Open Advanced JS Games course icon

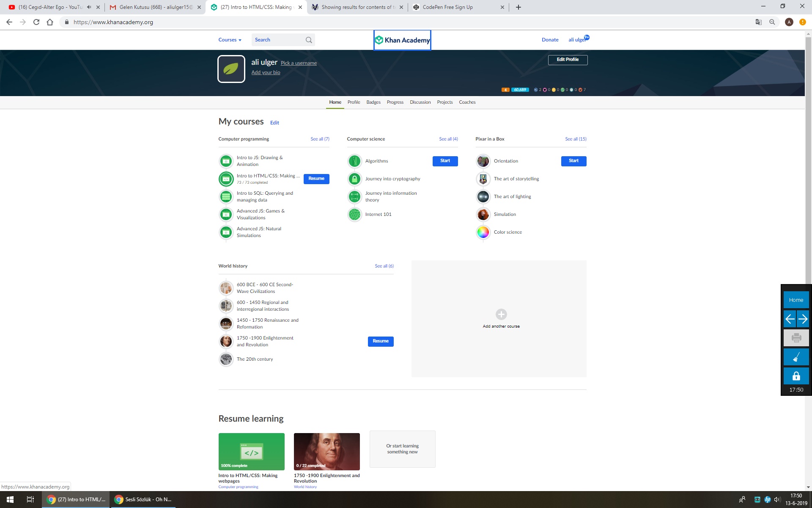click(x=226, y=214)
